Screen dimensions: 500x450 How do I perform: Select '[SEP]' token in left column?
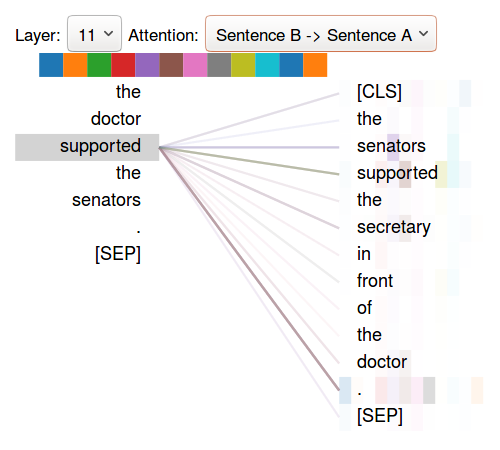118,254
